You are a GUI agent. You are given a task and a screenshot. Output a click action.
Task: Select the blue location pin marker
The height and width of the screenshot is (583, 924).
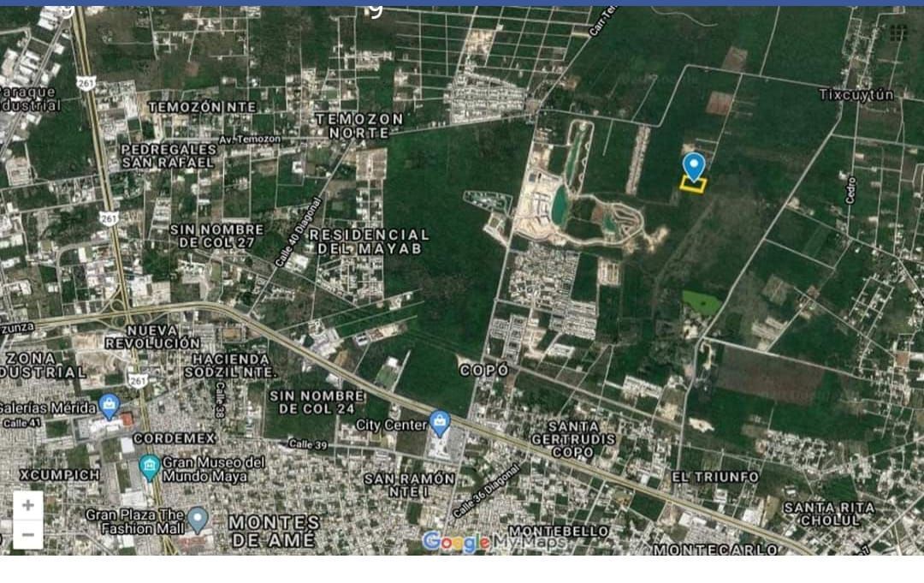point(694,167)
